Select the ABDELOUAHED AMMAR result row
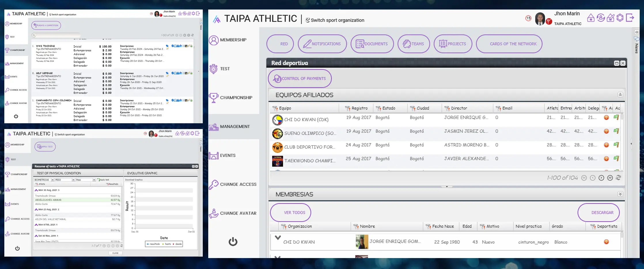This screenshot has width=644, height=269. 77,200
